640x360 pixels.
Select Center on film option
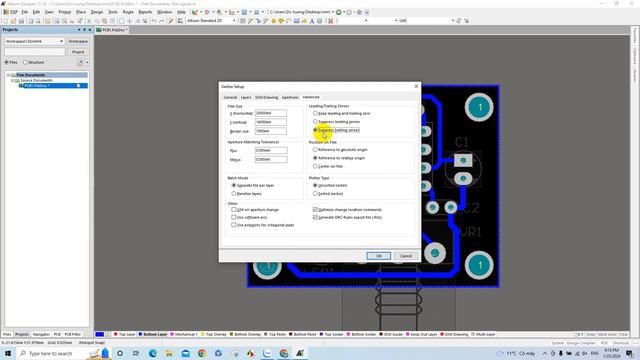tap(315, 167)
